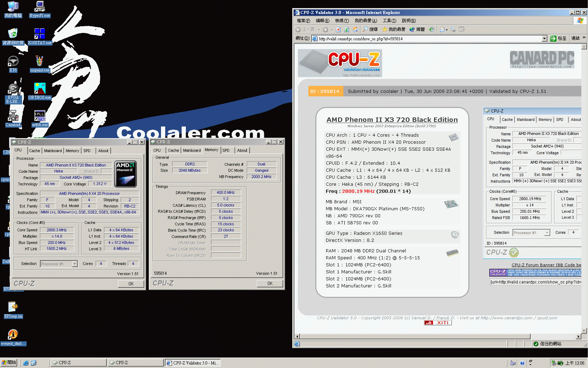Switch to Cache tab in left CPU-Z window
The width and height of the screenshot is (588, 368).
pos(34,151)
